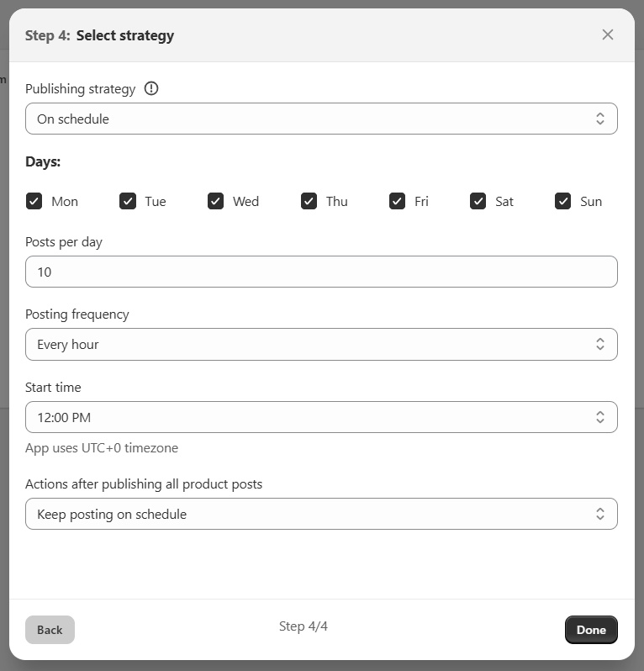Click the Posts per day field
The width and height of the screenshot is (644, 671).
pos(321,272)
